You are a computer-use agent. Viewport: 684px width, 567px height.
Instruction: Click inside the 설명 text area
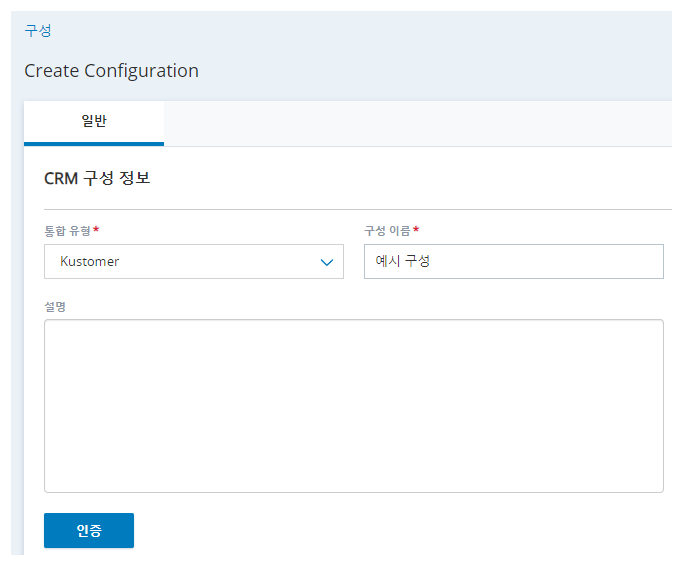(x=354, y=406)
